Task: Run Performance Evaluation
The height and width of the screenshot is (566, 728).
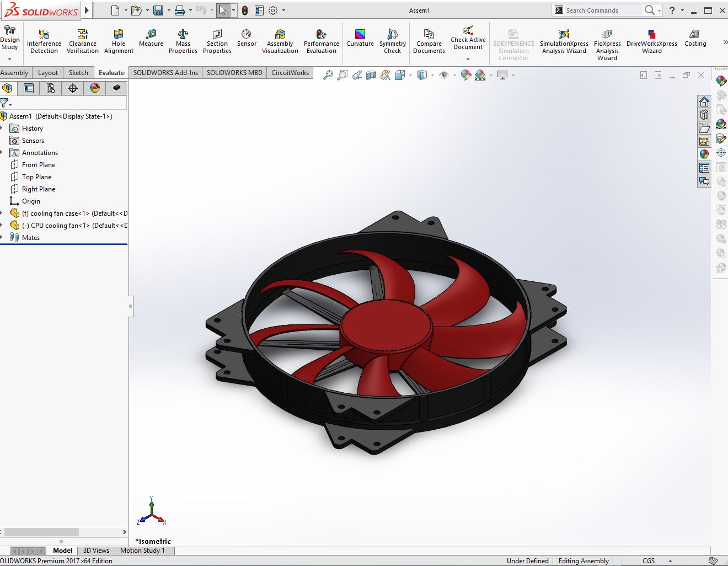Action: (x=322, y=41)
